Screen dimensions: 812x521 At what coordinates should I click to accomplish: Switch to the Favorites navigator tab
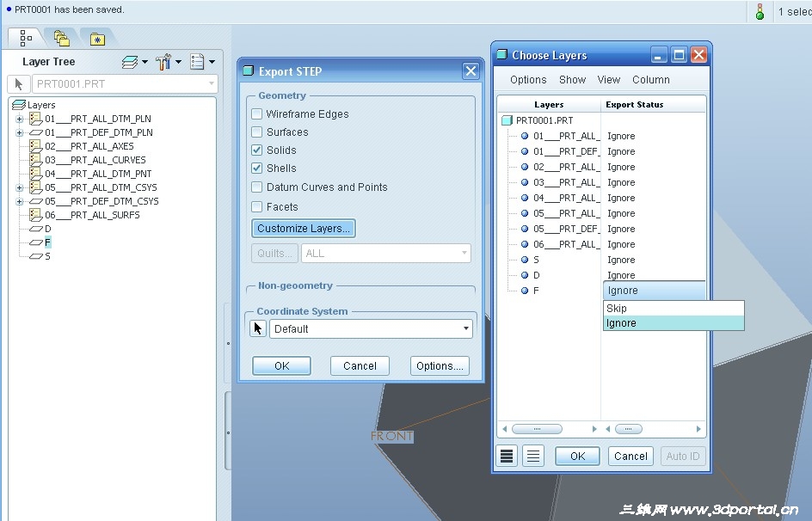(x=97, y=39)
